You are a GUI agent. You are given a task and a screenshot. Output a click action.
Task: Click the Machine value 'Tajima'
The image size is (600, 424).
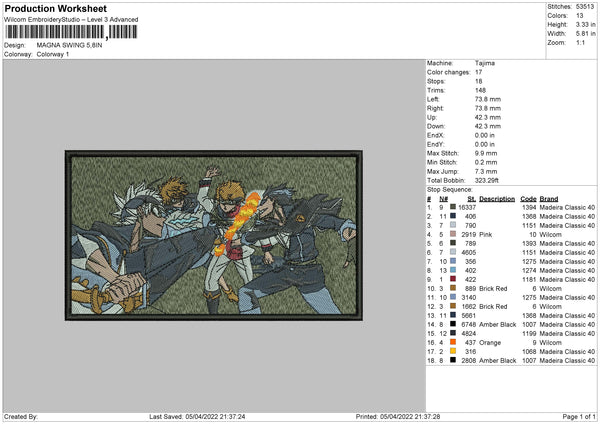[485, 63]
